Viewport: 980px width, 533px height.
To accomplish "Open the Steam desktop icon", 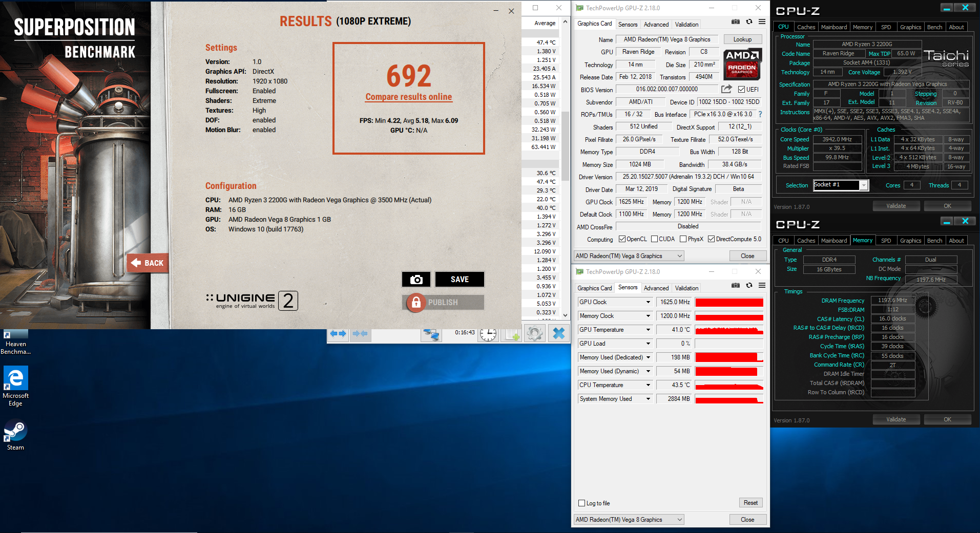I will (15, 435).
